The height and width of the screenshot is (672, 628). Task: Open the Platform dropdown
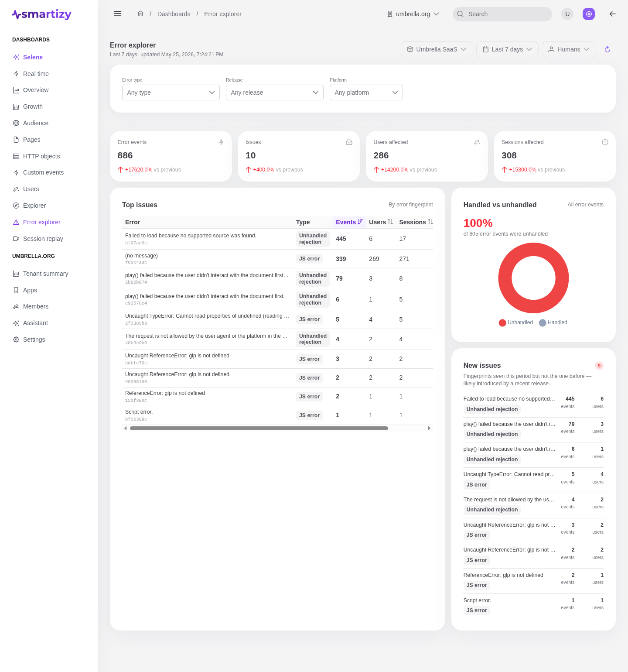tap(366, 93)
